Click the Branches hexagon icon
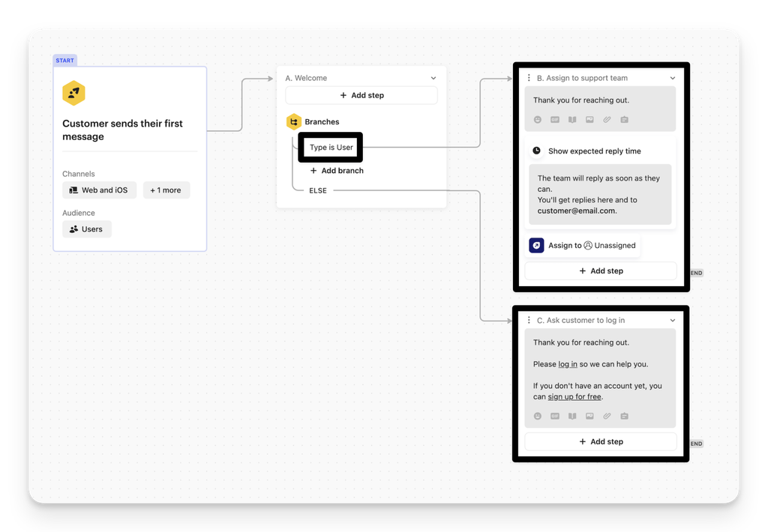 [x=293, y=121]
